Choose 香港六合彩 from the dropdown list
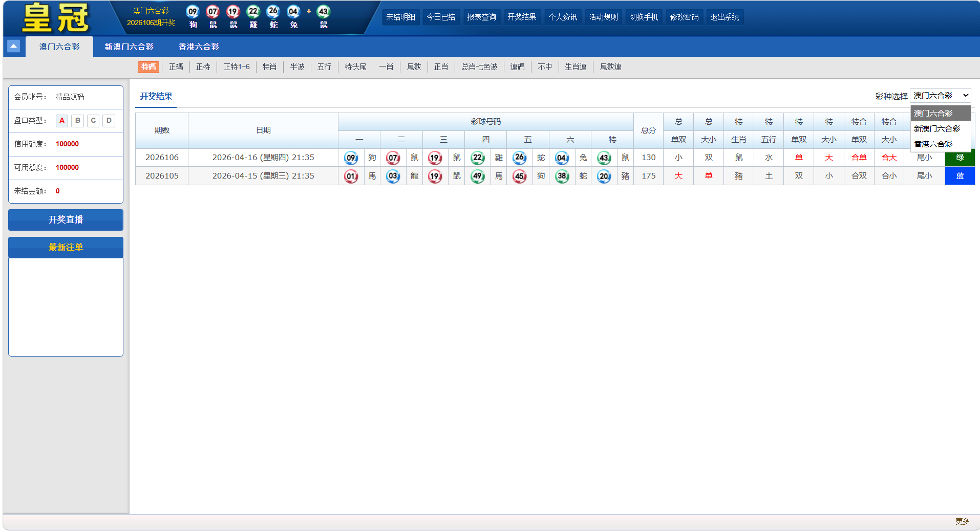The image size is (980, 532). (x=933, y=144)
